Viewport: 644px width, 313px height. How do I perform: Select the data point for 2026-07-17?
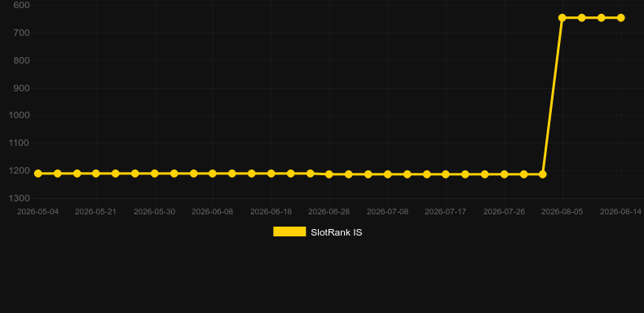point(446,174)
